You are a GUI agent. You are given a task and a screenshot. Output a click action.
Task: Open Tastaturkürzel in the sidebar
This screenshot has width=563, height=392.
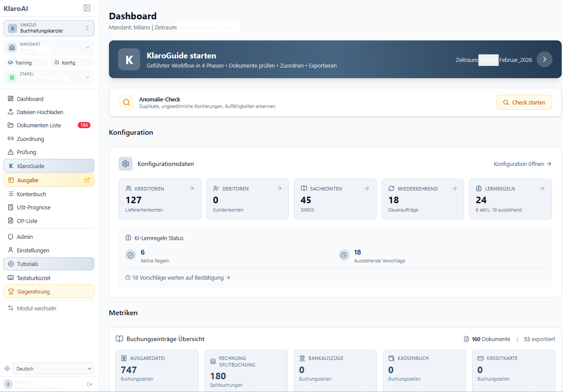pyautogui.click(x=49, y=278)
